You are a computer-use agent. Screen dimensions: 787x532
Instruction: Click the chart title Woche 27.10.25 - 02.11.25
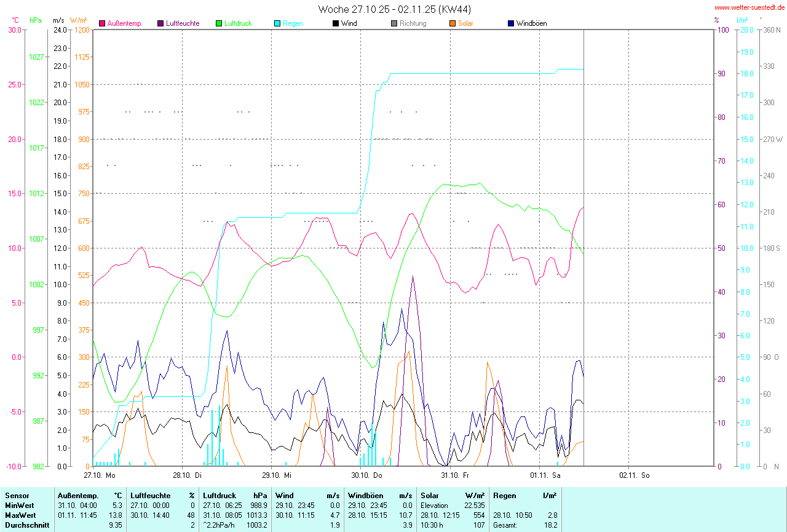[395, 9]
